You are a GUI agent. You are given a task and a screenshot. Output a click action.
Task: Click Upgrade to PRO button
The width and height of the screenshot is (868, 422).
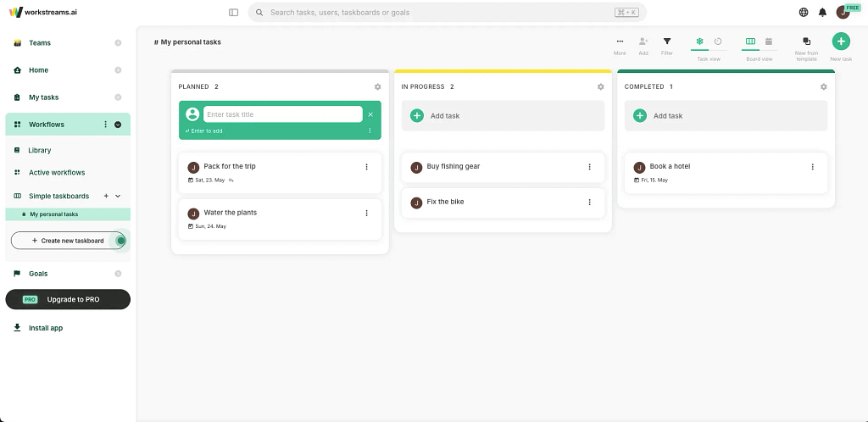[x=68, y=299]
